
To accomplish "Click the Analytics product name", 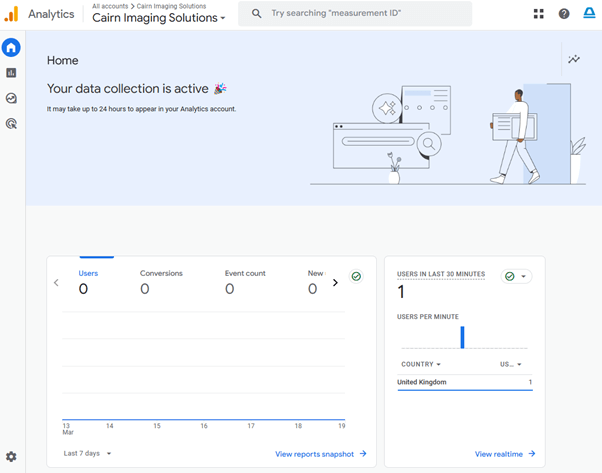I will (x=51, y=14).
